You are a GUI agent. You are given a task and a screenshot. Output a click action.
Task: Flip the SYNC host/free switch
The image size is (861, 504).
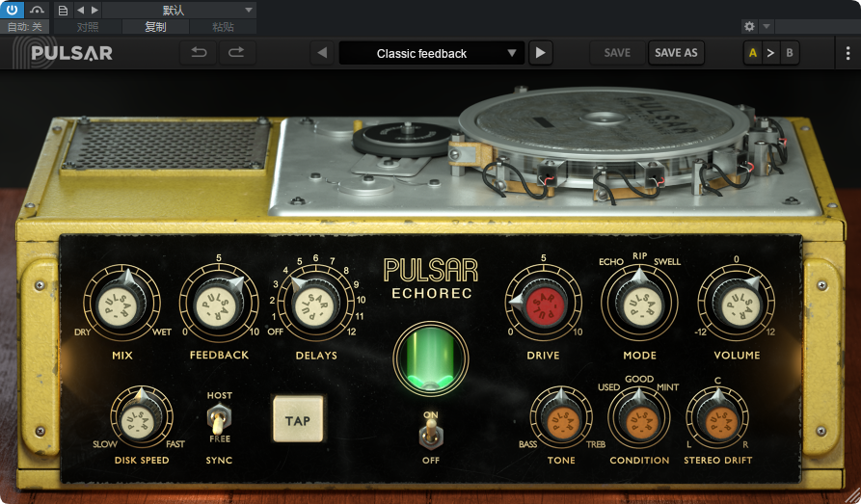pos(219,419)
